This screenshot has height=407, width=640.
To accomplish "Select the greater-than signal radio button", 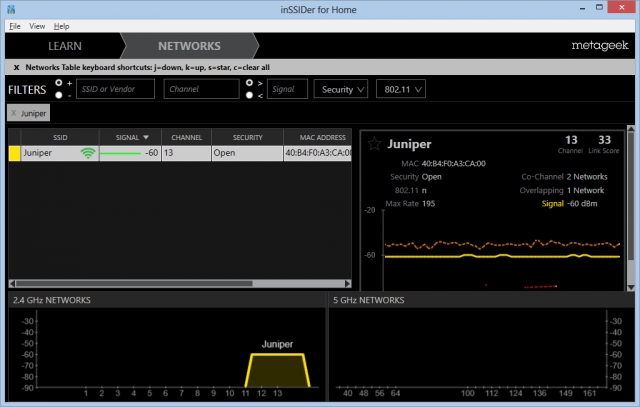I will (249, 83).
